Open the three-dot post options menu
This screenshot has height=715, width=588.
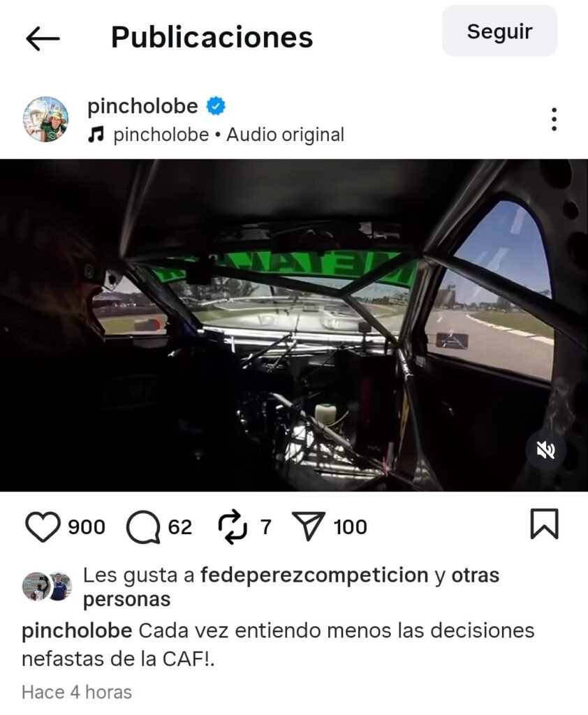[x=554, y=119]
